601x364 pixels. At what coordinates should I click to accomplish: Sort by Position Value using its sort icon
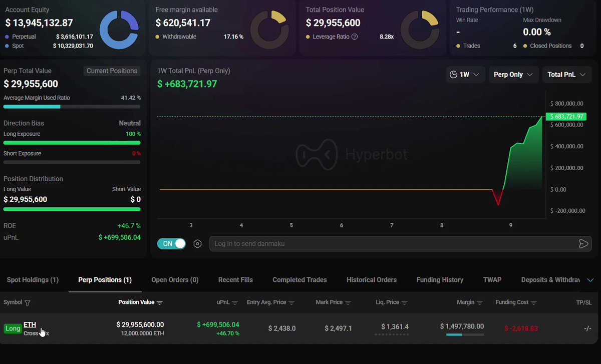pos(160,303)
